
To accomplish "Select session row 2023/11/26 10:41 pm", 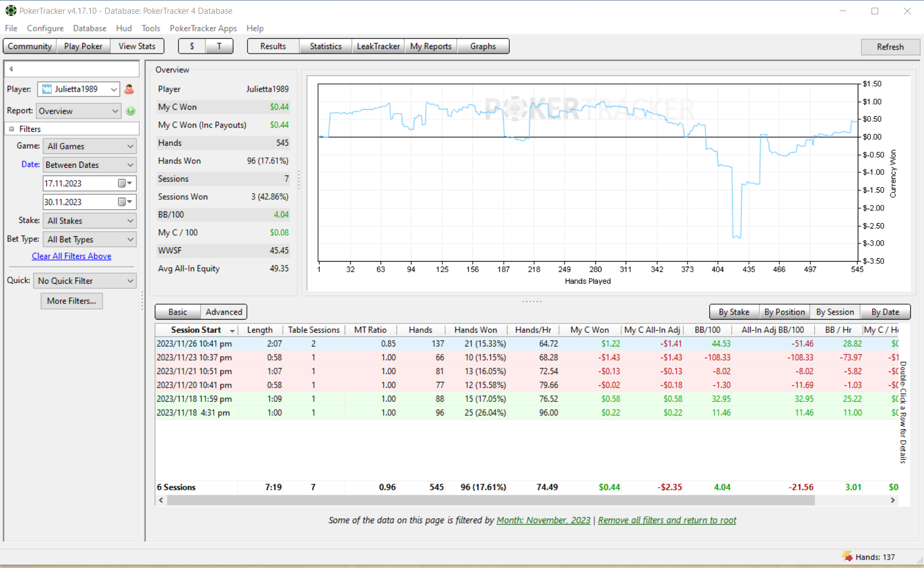I will 527,343.
